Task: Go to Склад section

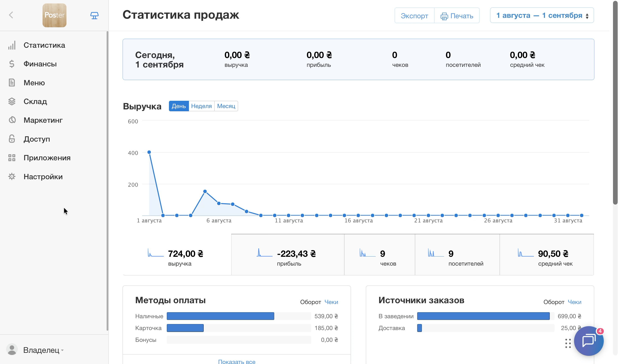Action: [35, 101]
